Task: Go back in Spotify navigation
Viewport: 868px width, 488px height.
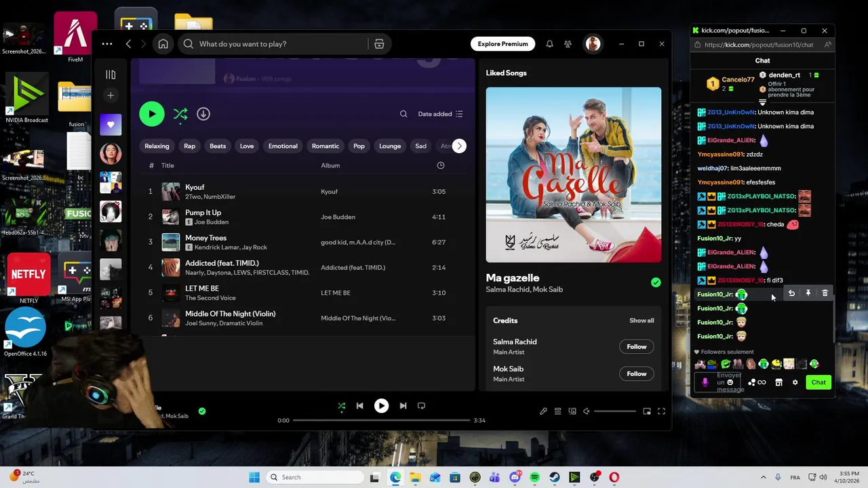Action: pos(129,44)
